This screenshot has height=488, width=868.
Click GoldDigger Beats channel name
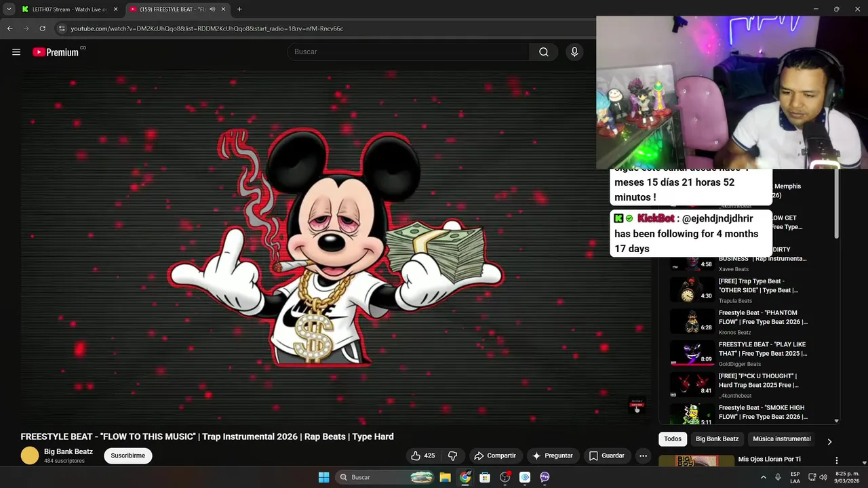point(740,364)
